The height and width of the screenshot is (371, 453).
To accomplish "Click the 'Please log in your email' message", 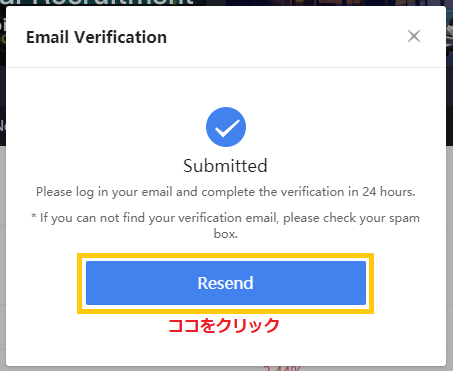I will click(x=226, y=192).
